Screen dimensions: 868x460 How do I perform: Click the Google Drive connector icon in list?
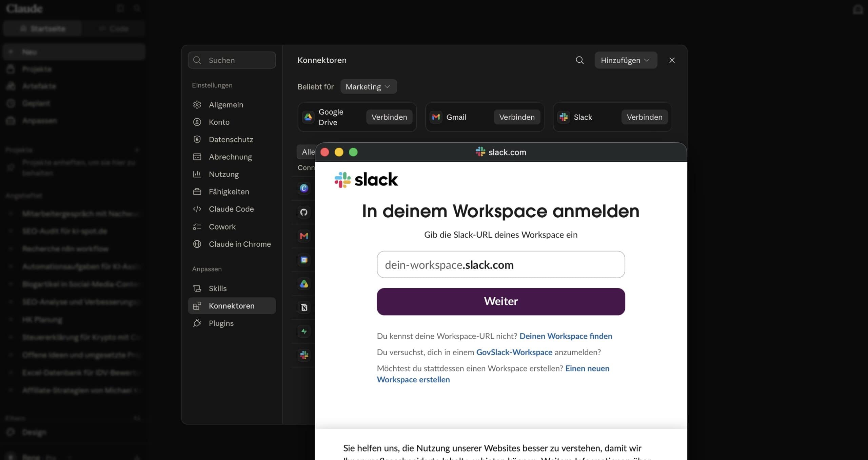tap(304, 284)
